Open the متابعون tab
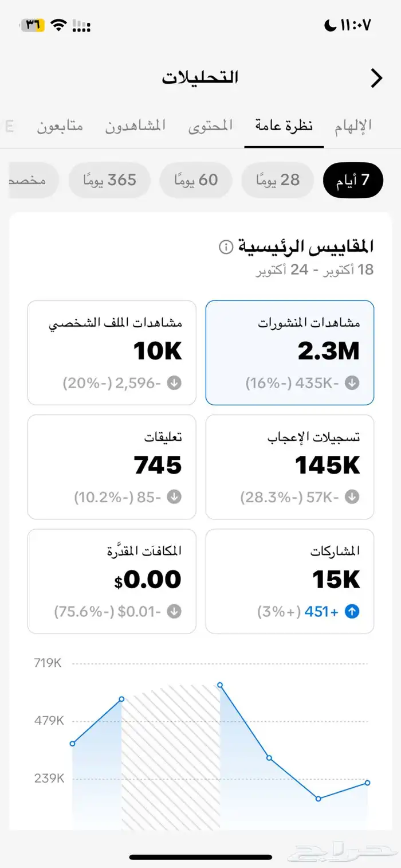This screenshot has height=868, width=401. pyautogui.click(x=60, y=126)
